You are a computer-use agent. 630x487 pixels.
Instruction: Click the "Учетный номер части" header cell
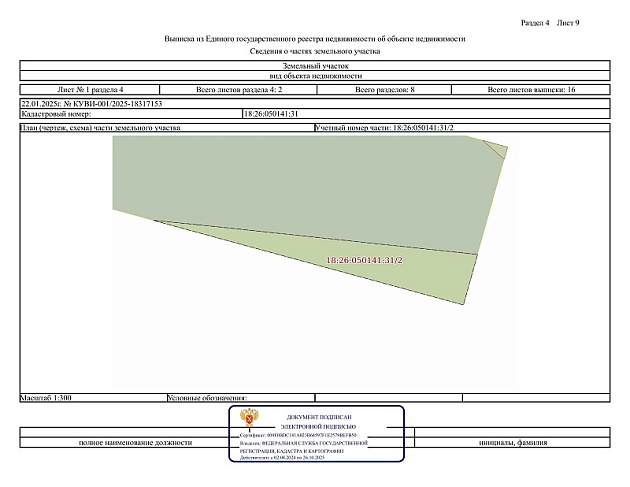(x=384, y=129)
